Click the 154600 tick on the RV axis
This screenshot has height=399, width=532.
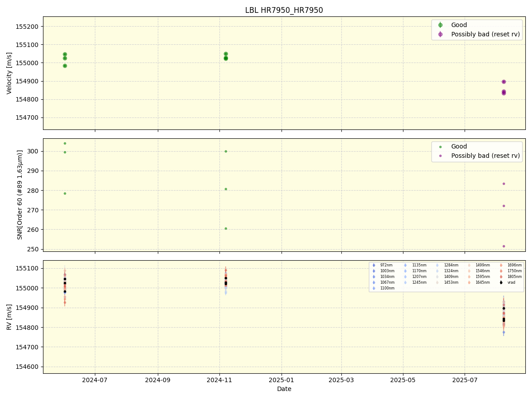coord(27,367)
